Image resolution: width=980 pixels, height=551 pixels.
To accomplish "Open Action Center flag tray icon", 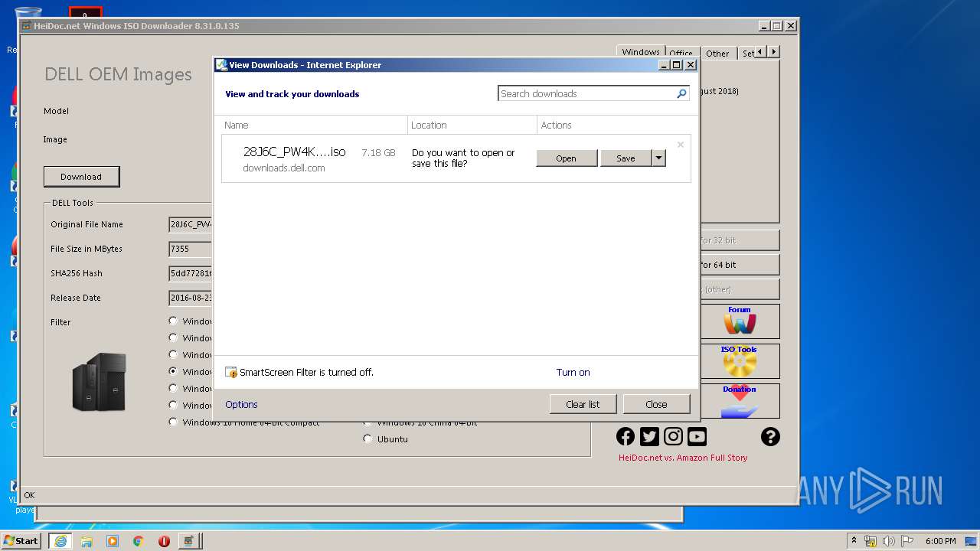I will click(907, 541).
